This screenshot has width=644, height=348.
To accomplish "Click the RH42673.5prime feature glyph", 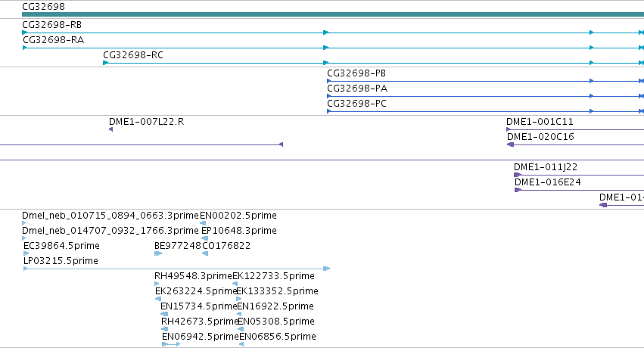I will (165, 330).
